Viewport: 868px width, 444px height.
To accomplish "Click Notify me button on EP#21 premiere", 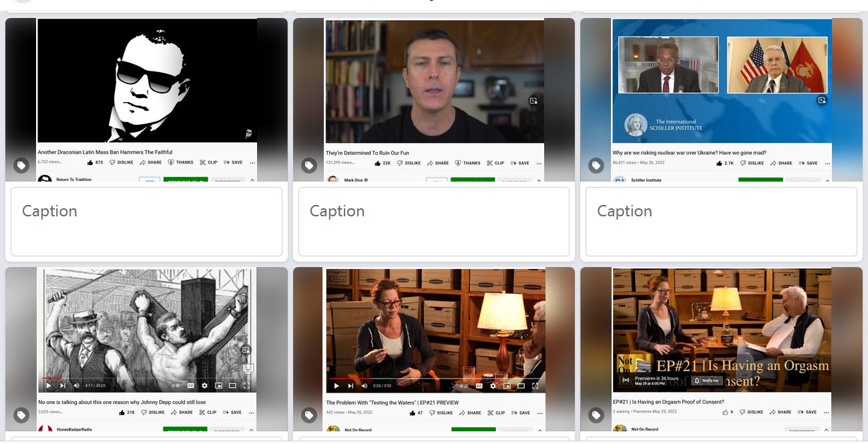I will click(x=706, y=381).
